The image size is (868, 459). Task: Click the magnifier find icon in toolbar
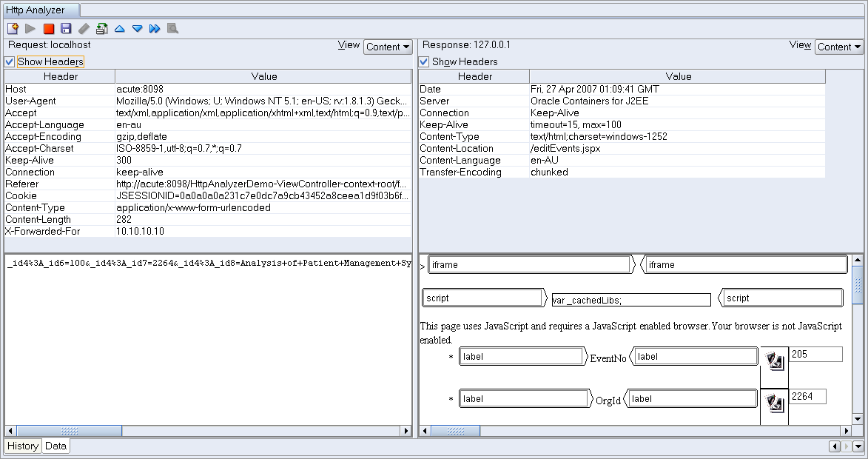point(172,29)
